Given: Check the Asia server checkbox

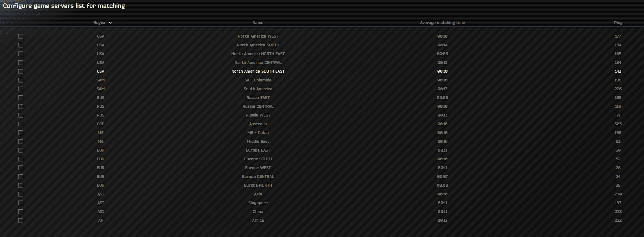Looking at the screenshot, I should click(21, 194).
